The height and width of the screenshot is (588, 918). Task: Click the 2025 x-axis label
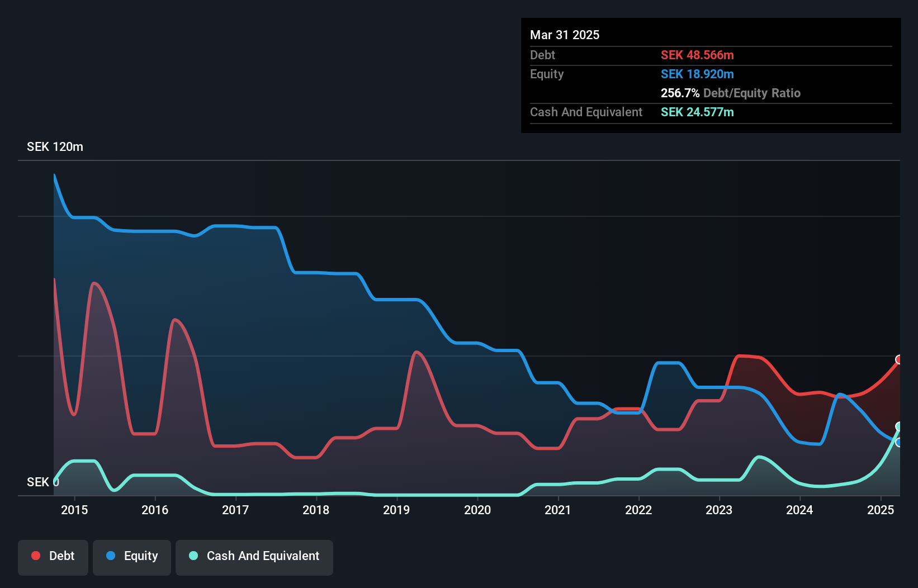click(x=881, y=510)
